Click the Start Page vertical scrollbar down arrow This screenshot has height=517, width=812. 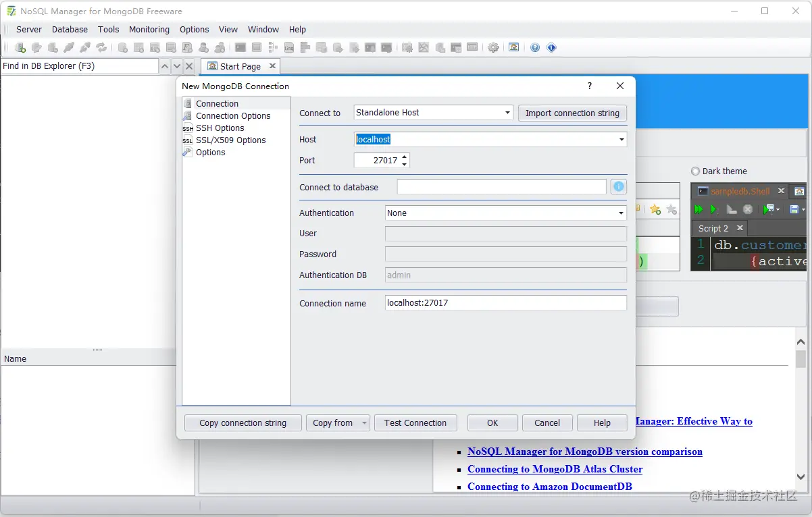[x=801, y=477]
